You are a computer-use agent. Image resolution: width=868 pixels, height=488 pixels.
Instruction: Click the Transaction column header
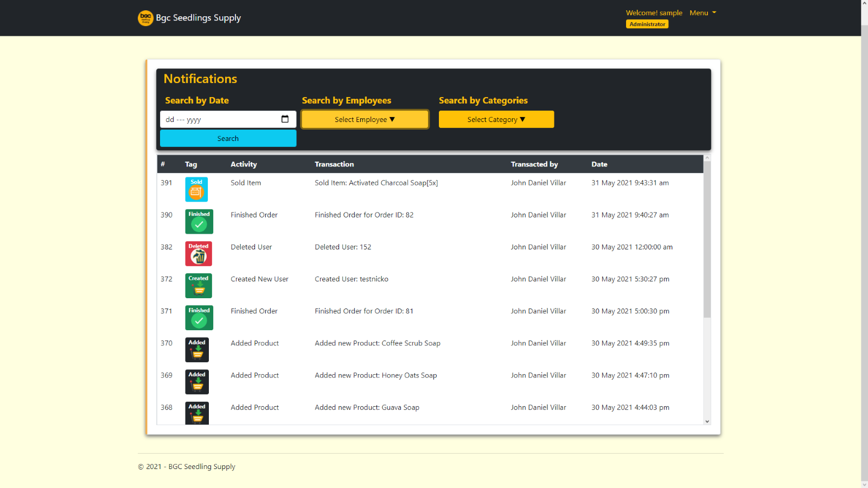tap(334, 164)
